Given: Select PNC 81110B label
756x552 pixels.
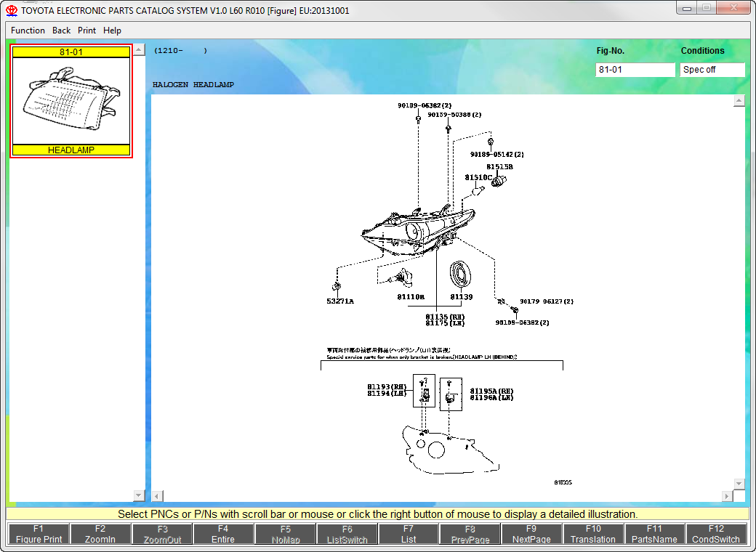Looking at the screenshot, I should [x=411, y=297].
